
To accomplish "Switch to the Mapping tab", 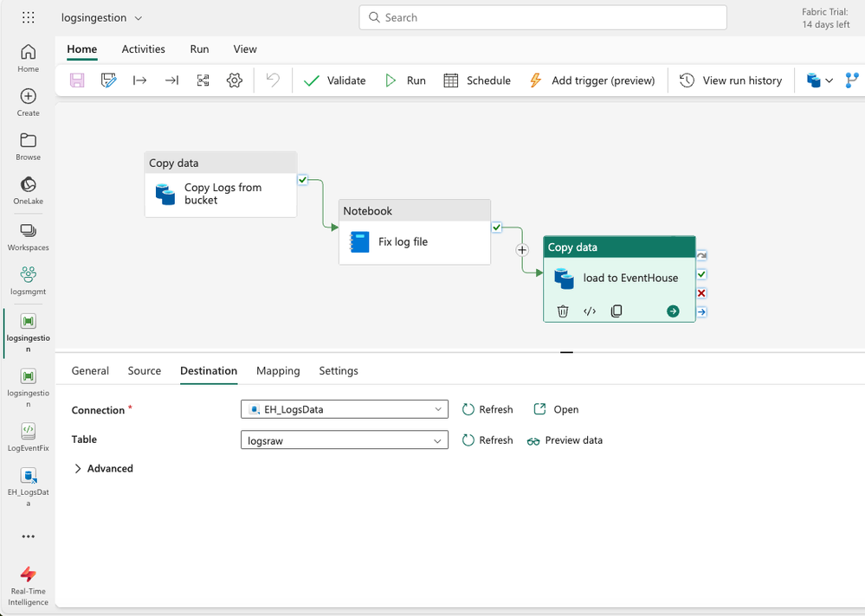I will pyautogui.click(x=278, y=371).
